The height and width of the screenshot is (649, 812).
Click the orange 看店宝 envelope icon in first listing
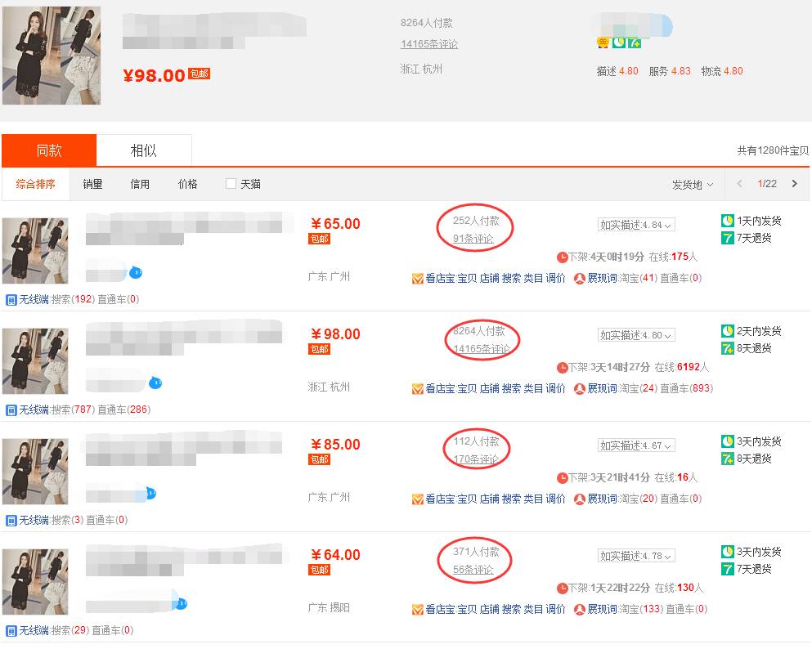click(417, 279)
